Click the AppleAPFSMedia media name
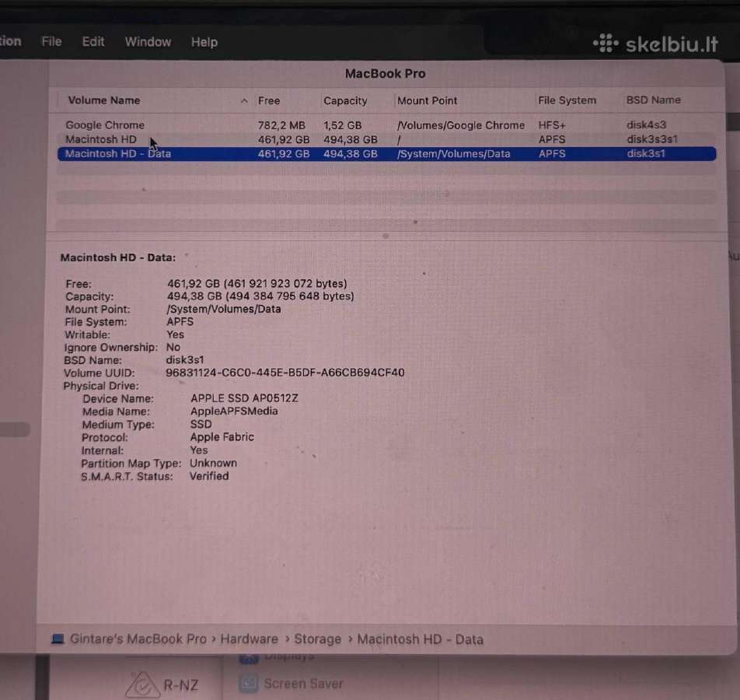 [x=234, y=411]
